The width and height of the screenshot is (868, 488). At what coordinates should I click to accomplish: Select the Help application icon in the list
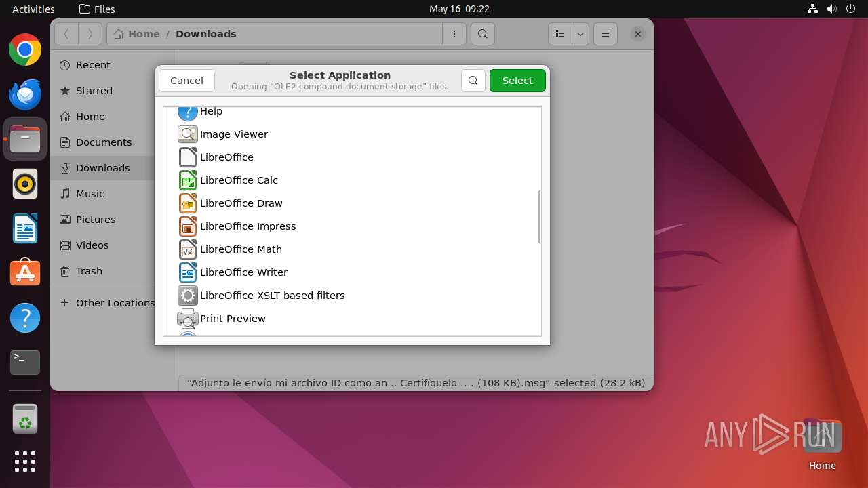click(188, 113)
